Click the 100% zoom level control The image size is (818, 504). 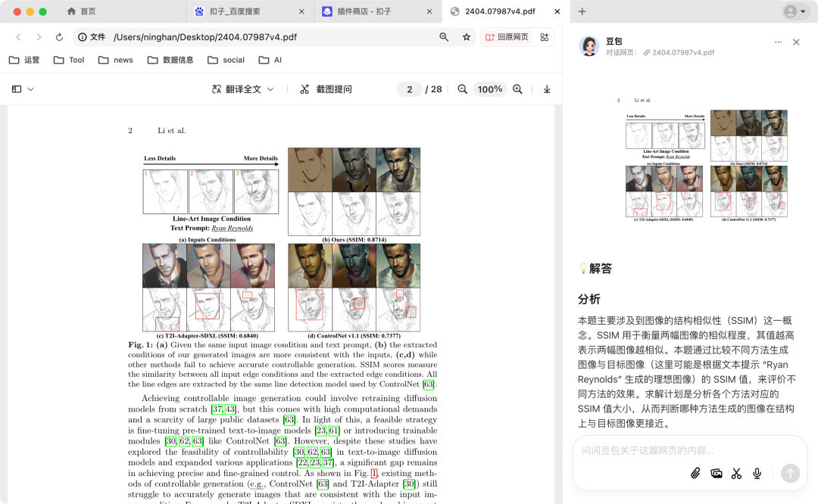pyautogui.click(x=489, y=89)
